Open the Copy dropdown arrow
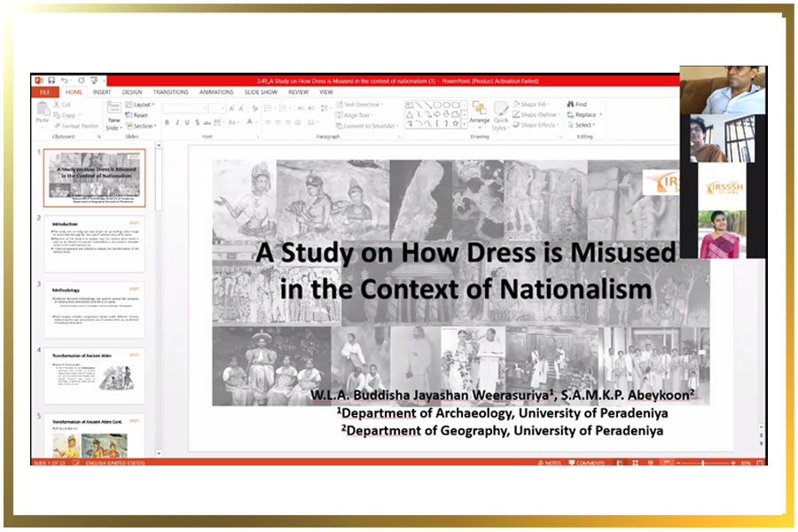Viewport: 798px width, 532px height. point(80,115)
